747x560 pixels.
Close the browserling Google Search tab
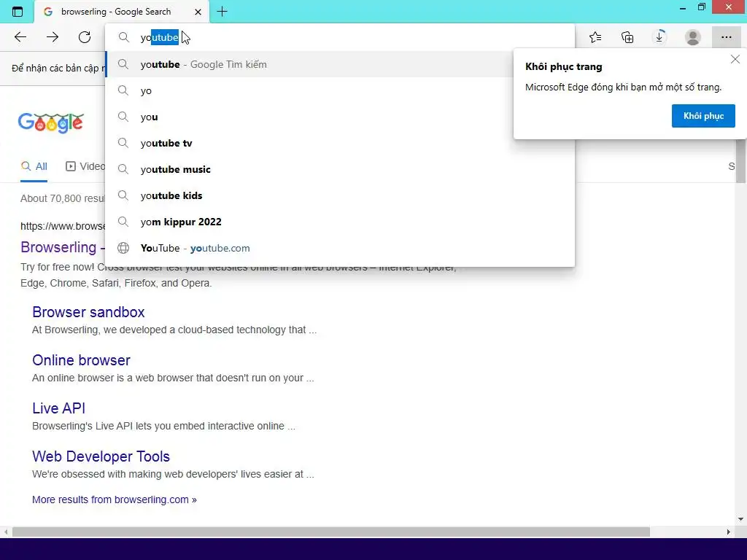click(198, 12)
